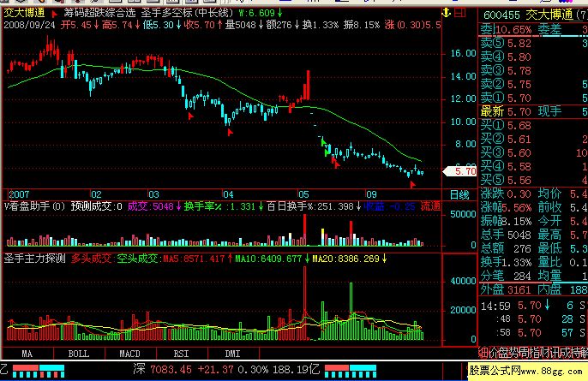Click the 09 month label on time axis

[x=371, y=194]
